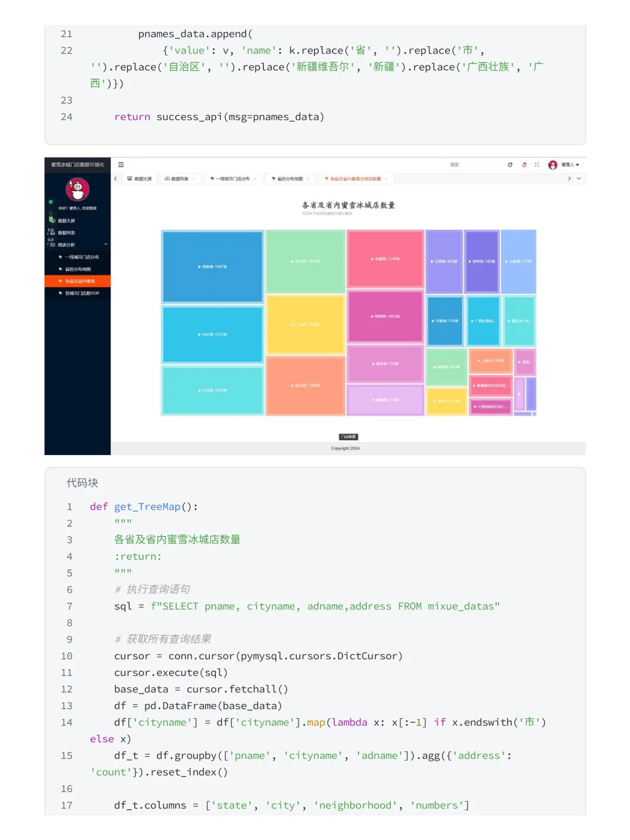Click the chart title 各省及省内蜜雪冰城店数量
The height and width of the screenshot is (840, 630).
point(348,205)
